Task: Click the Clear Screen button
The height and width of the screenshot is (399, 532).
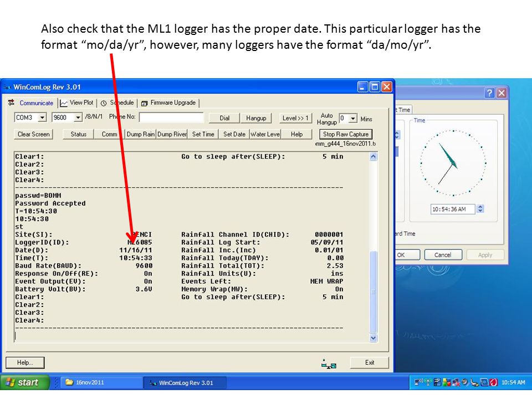Action: [x=33, y=134]
